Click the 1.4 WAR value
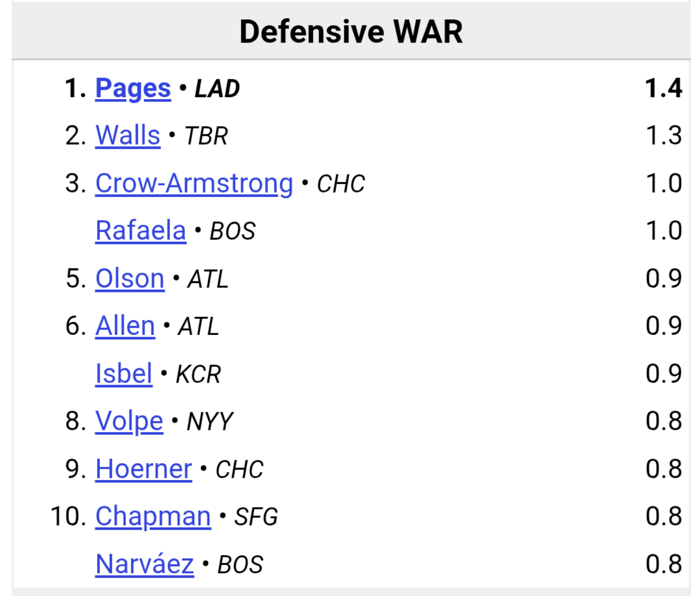Viewport: 700px width, 596px height. coord(664,89)
